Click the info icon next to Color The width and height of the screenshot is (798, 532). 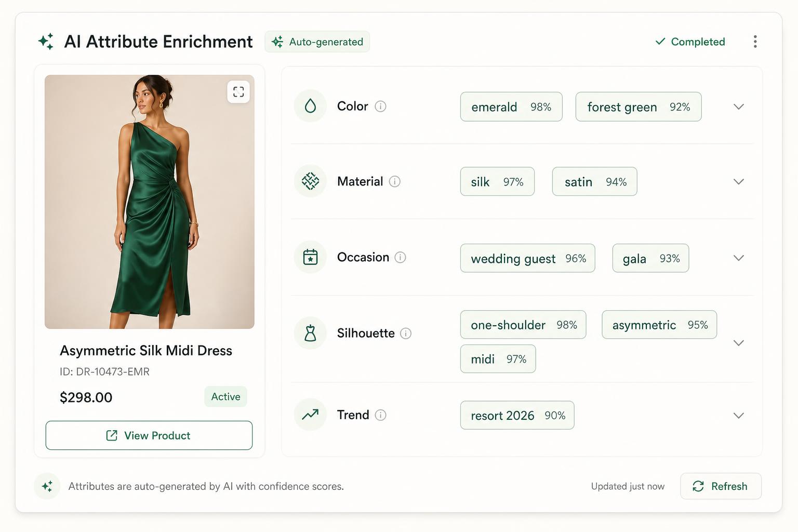coord(380,107)
